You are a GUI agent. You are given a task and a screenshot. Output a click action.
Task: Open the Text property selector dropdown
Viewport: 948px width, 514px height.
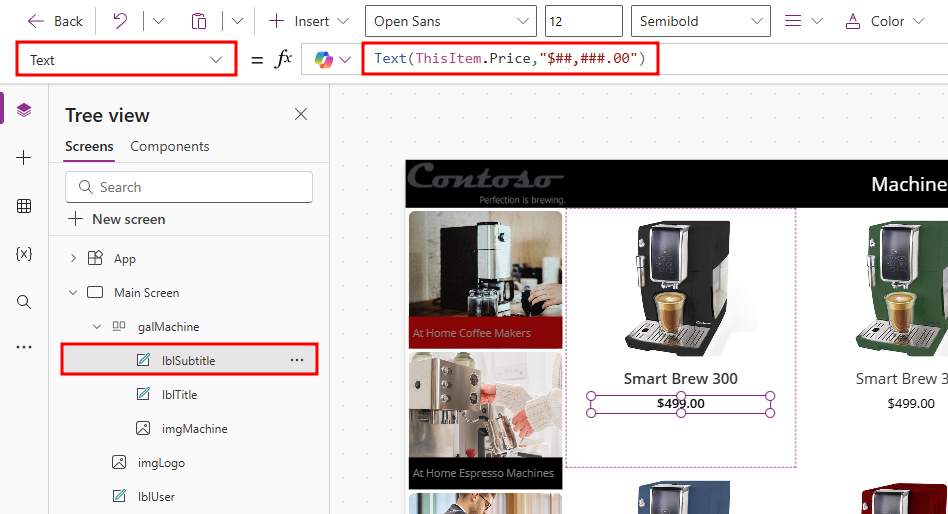[126, 59]
